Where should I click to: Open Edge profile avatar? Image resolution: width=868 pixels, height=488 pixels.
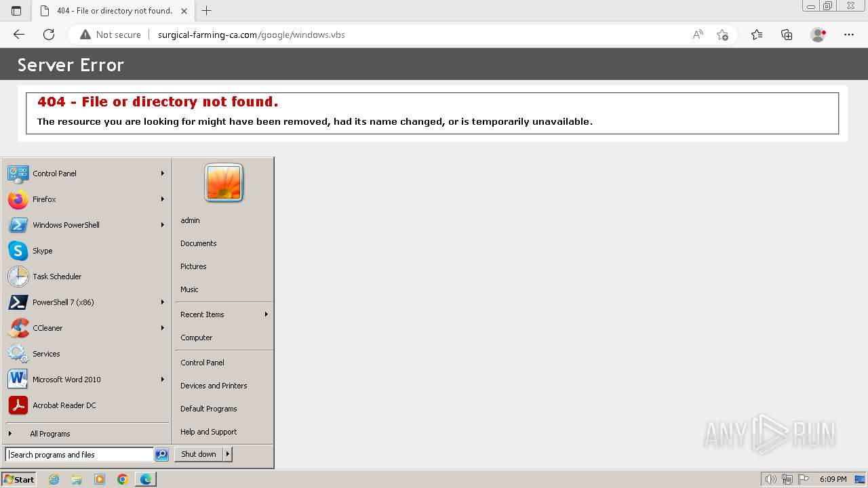(x=818, y=35)
